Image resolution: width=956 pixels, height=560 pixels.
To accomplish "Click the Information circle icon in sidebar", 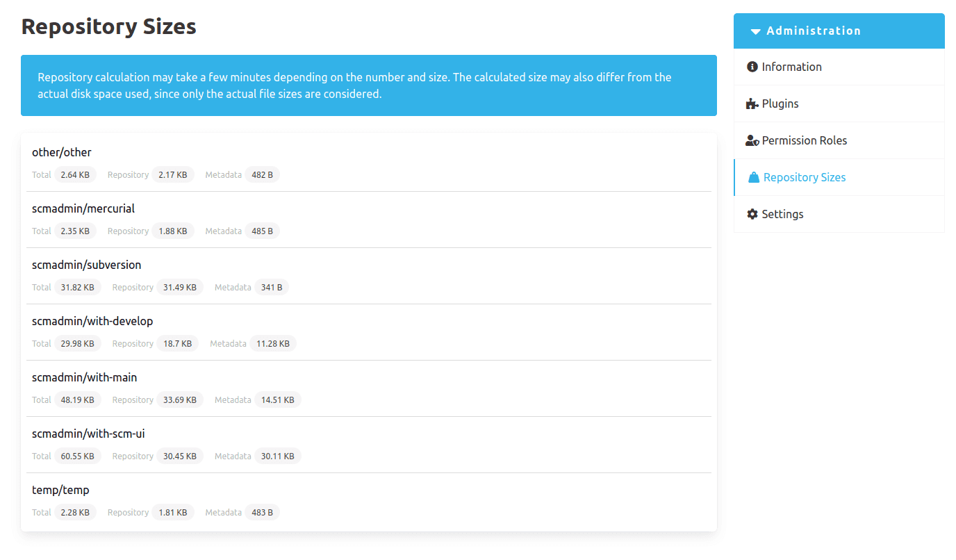I will click(752, 67).
